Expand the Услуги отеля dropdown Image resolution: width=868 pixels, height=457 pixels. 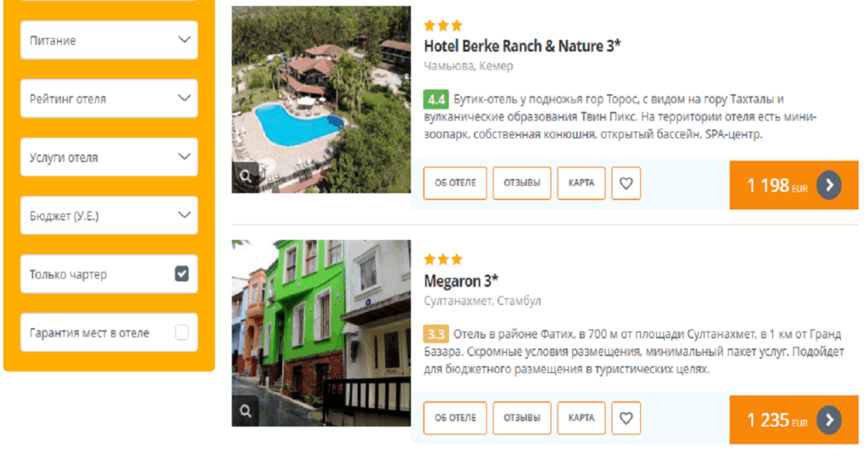tap(109, 158)
